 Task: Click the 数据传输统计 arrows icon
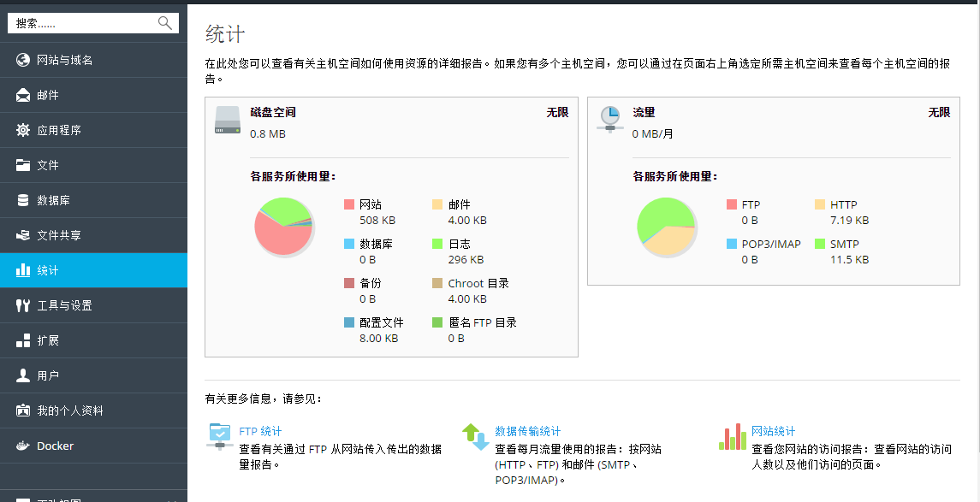tap(476, 436)
